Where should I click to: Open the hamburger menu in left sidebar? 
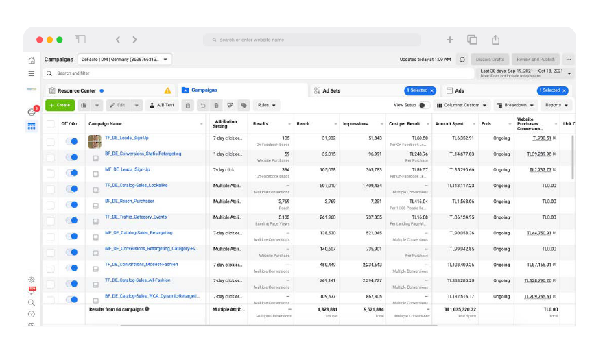click(x=32, y=73)
